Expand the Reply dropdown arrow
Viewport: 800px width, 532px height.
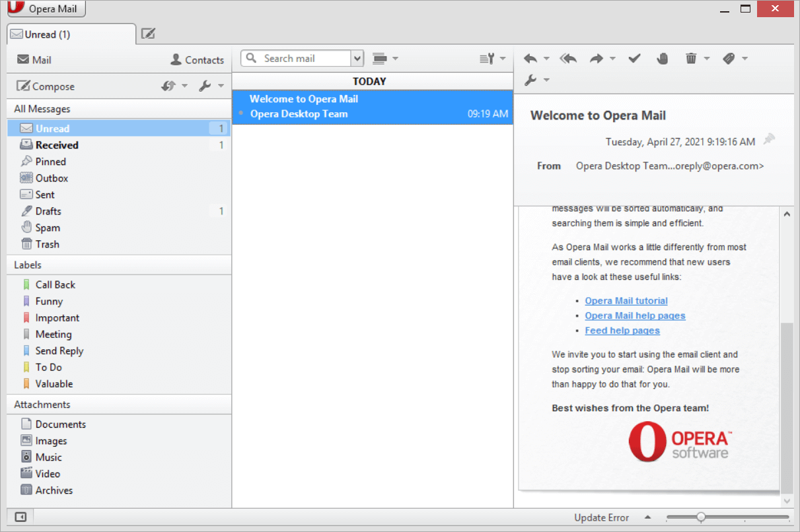[546, 59]
